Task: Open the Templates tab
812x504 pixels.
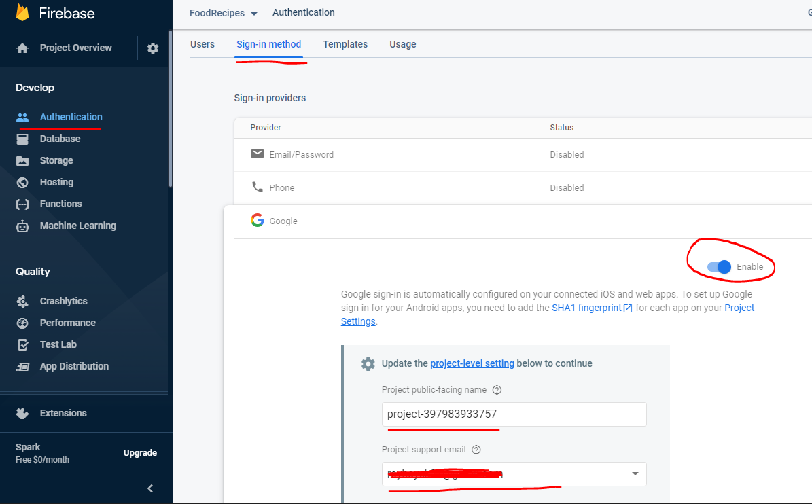Action: click(345, 45)
